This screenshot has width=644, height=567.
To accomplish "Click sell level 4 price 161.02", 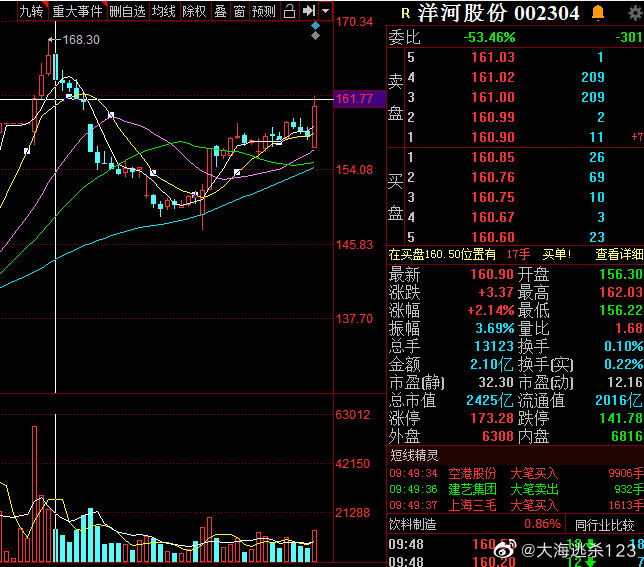I will (x=493, y=77).
